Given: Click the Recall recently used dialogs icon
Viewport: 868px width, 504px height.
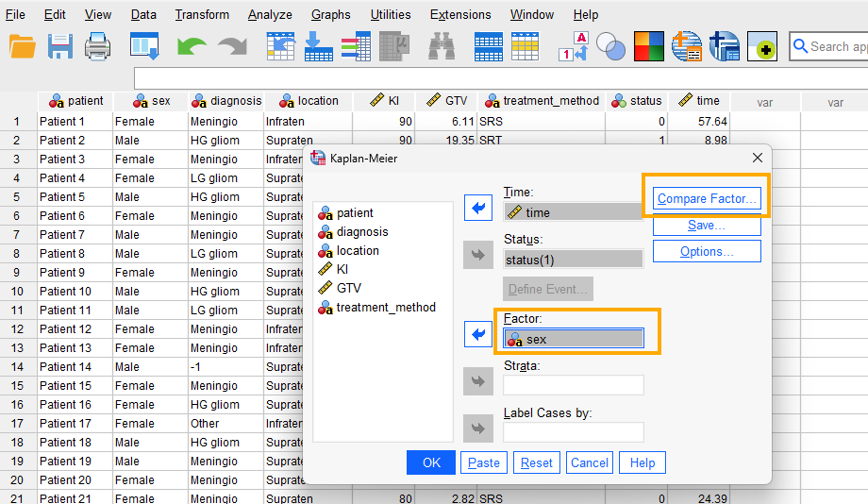Looking at the screenshot, I should coord(144,46).
